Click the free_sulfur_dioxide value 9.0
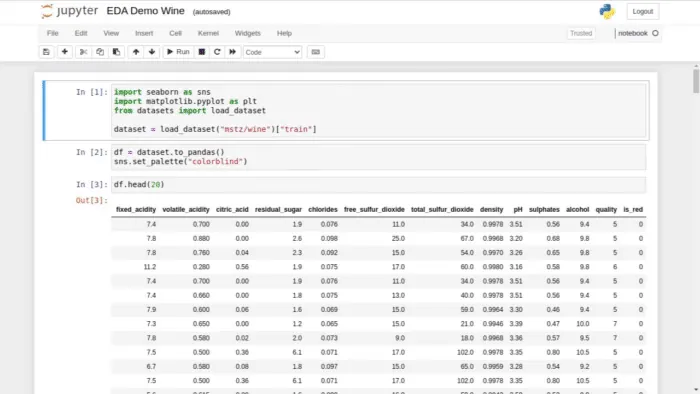 [x=400, y=338]
